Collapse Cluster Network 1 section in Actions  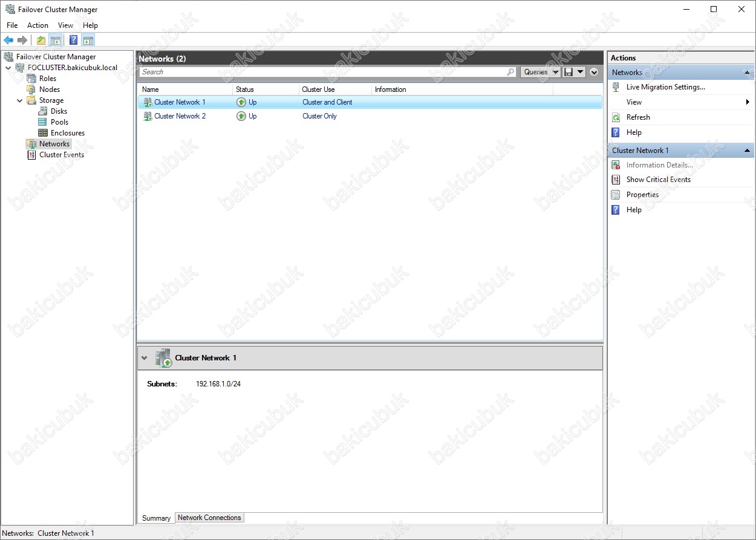(x=748, y=151)
